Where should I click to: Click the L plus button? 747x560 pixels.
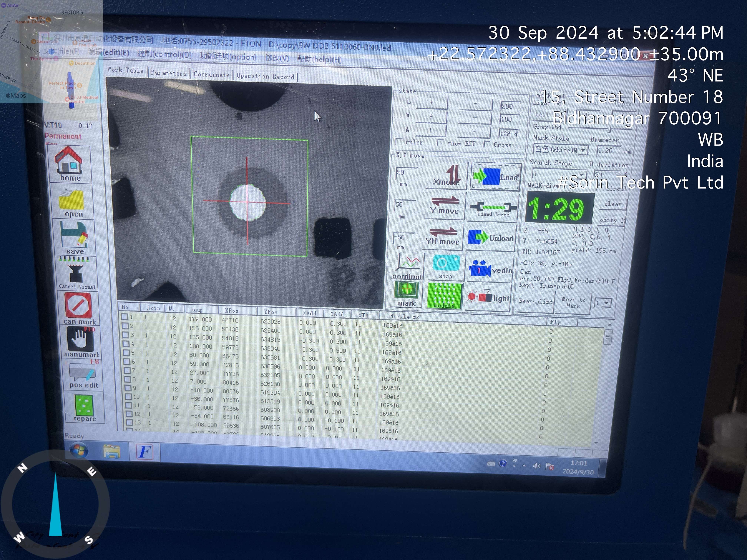click(x=432, y=102)
